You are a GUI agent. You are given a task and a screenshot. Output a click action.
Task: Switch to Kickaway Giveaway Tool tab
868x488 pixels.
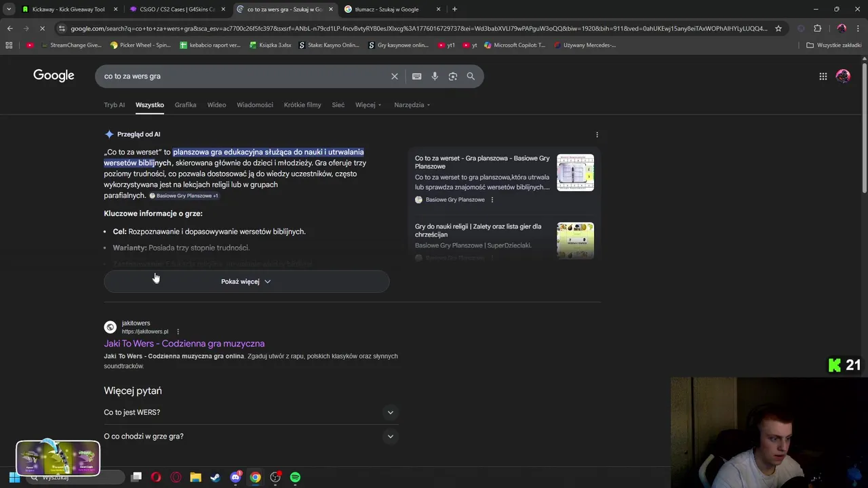coord(68,9)
